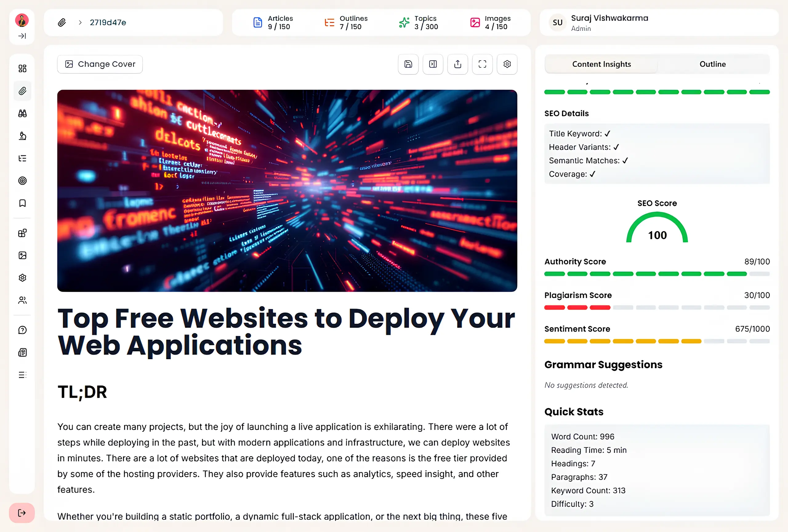Open the dashboard grid icon in sidebar
788x532 pixels.
pos(22,68)
